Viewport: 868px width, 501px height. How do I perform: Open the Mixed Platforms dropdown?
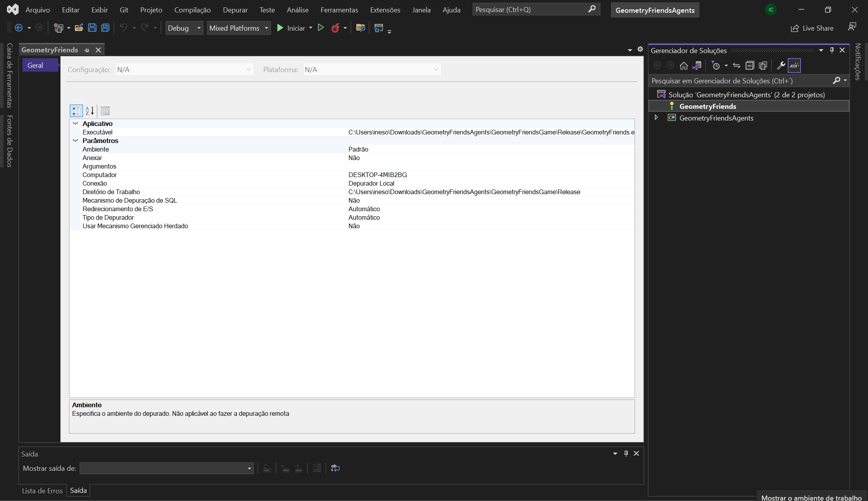239,28
